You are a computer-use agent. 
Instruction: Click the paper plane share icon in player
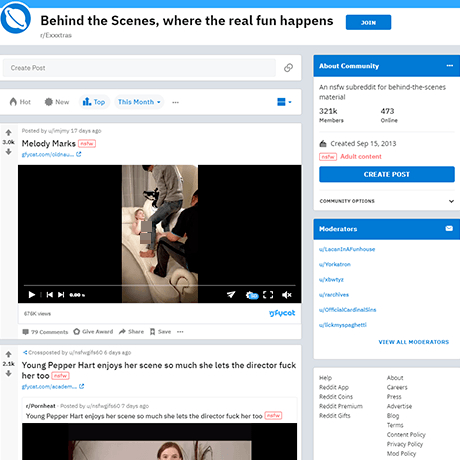click(x=231, y=295)
